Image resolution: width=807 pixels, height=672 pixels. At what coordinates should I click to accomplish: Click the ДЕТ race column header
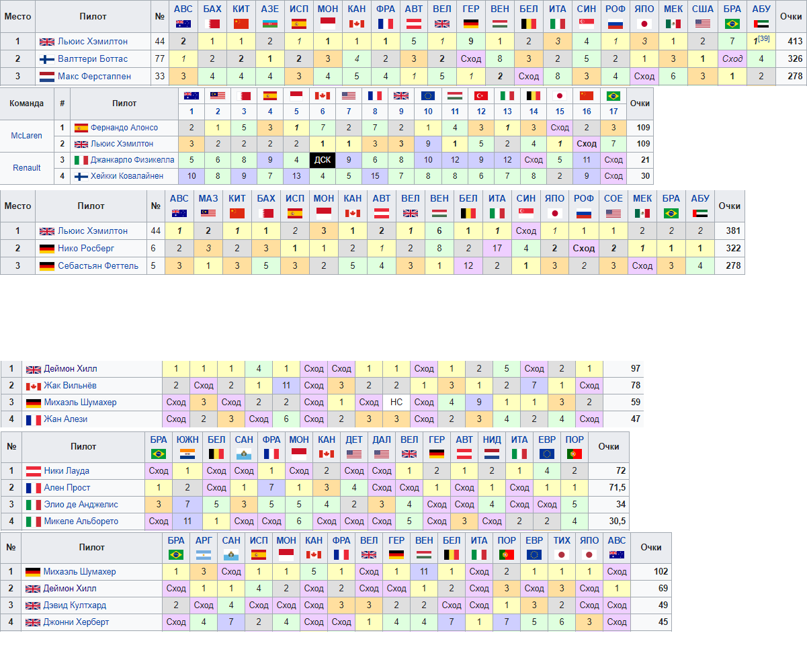[x=354, y=439]
